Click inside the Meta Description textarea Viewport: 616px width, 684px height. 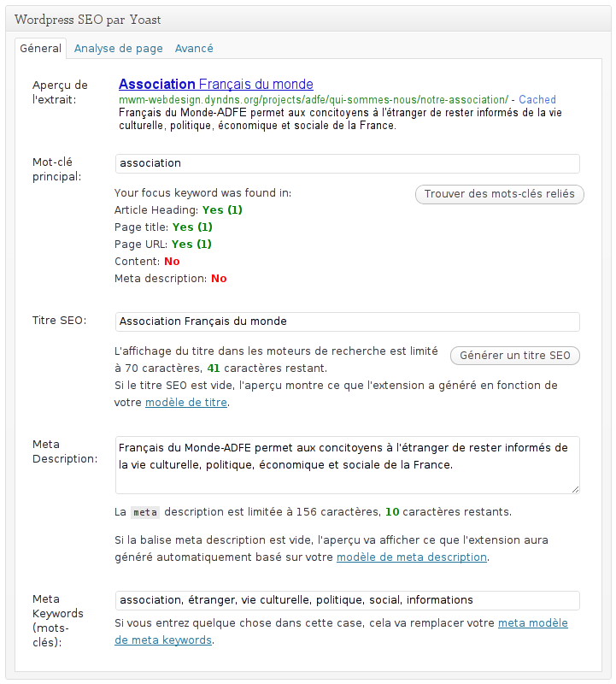coord(347,464)
